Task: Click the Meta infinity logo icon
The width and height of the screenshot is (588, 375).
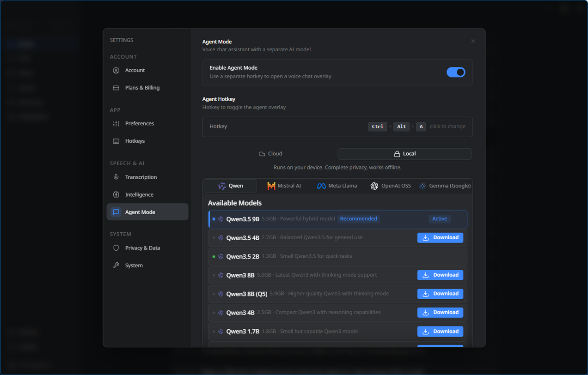Action: [321, 186]
